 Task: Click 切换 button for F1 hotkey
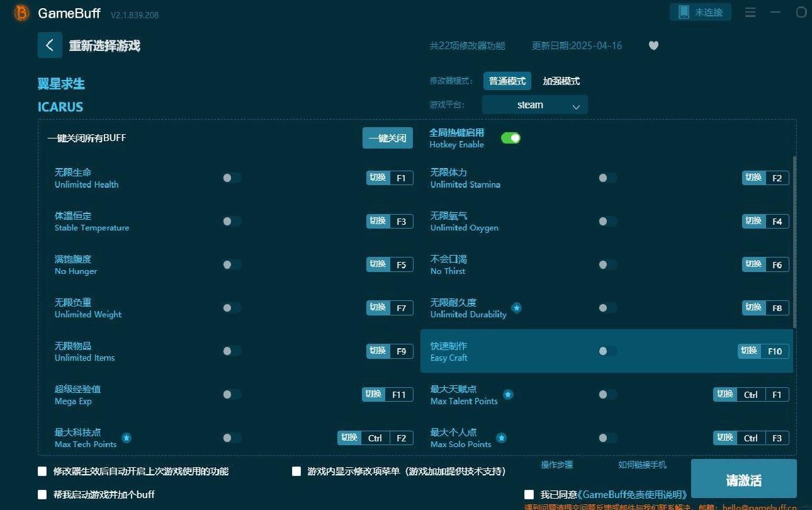click(x=378, y=178)
